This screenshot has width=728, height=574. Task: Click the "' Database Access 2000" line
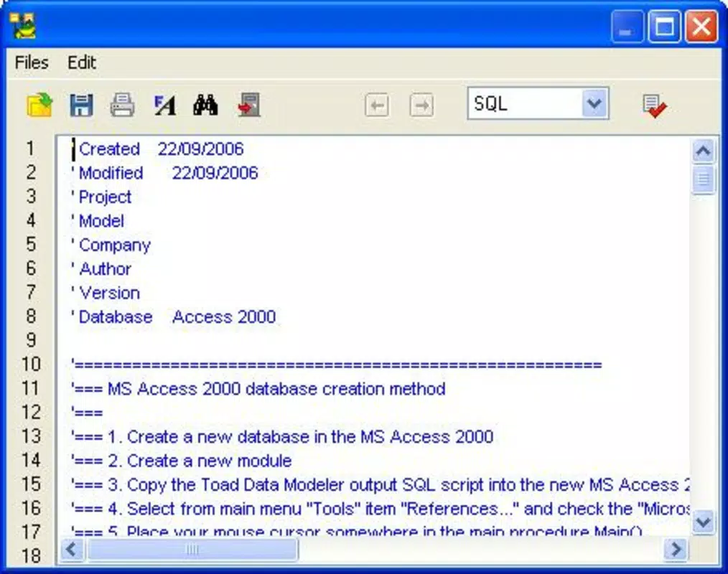click(174, 317)
